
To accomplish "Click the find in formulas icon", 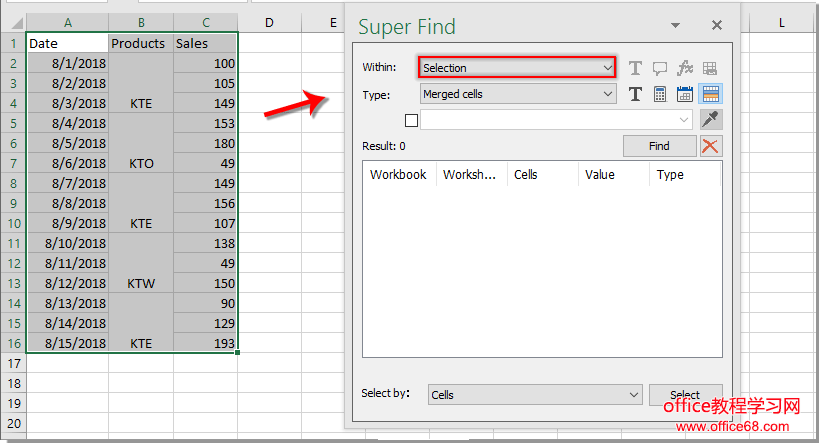I will coord(685,68).
